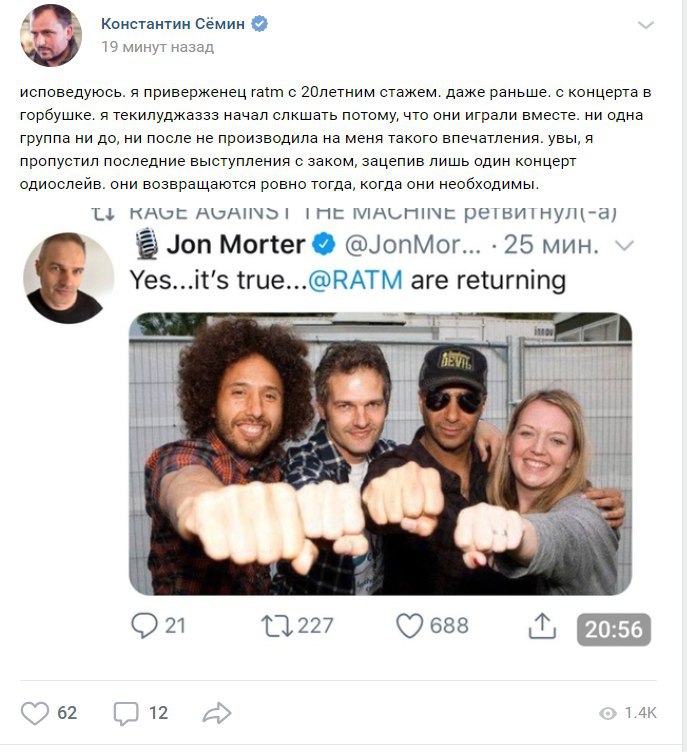Open the author's round profile avatar
The image size is (687, 752).
pyautogui.click(x=51, y=35)
